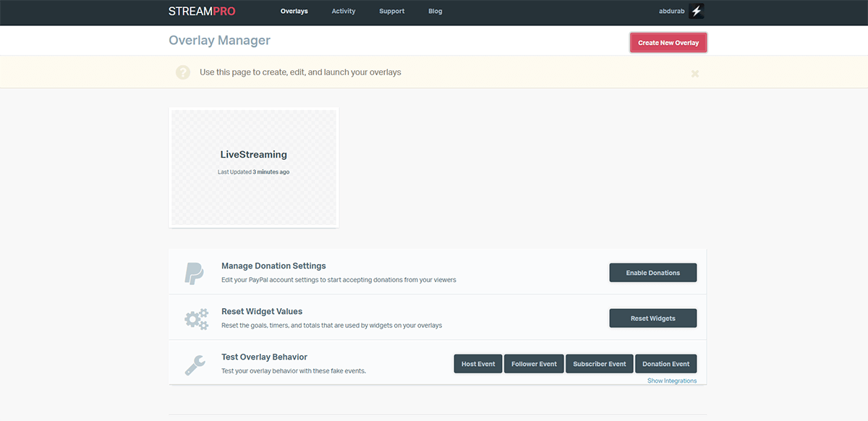Send a test Donation Event
This screenshot has width=868, height=421.
[666, 364]
